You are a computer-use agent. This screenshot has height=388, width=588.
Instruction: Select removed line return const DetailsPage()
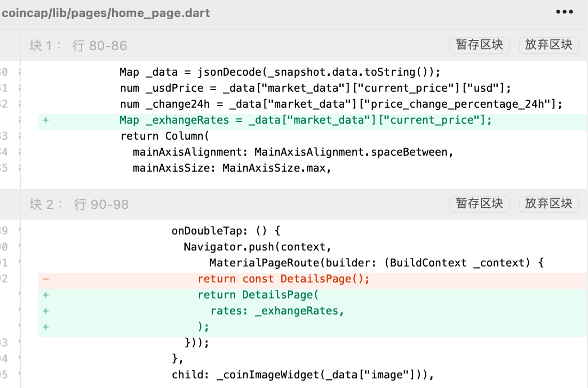coord(283,279)
